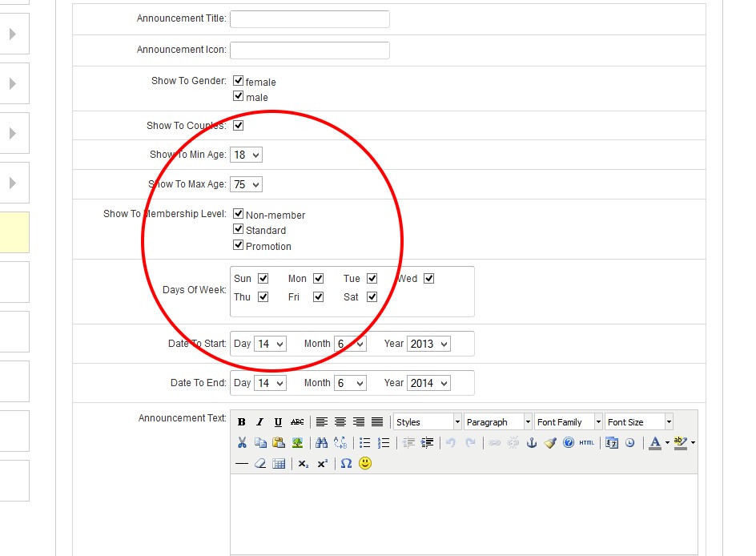
Task: Click the italic formatting icon
Action: [x=259, y=422]
